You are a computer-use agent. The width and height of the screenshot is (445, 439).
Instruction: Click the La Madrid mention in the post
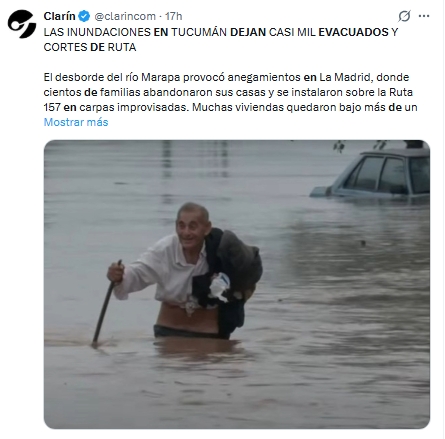tap(345, 77)
